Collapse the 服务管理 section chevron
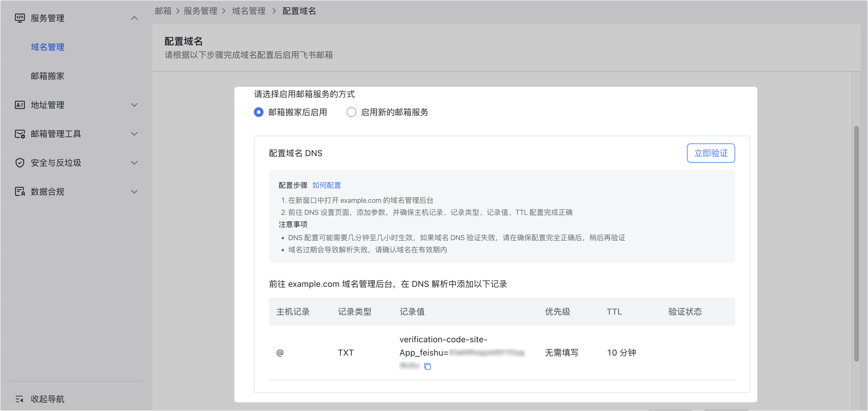 134,18
